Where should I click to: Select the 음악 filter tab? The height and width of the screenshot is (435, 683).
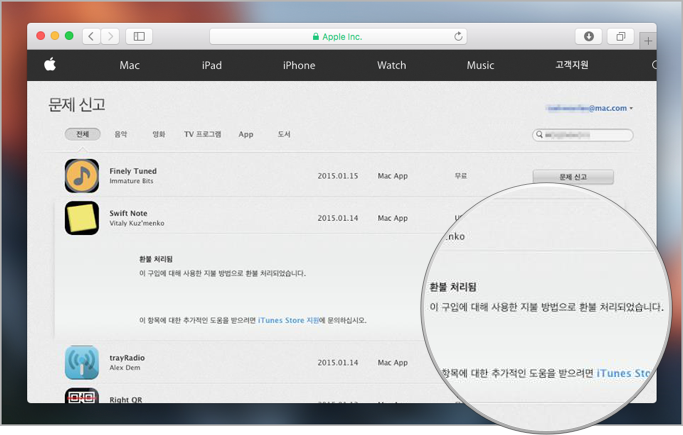[121, 134]
